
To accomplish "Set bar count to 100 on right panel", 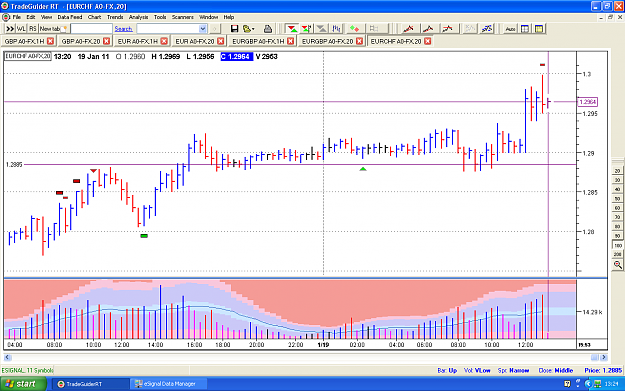I will coord(617,245).
